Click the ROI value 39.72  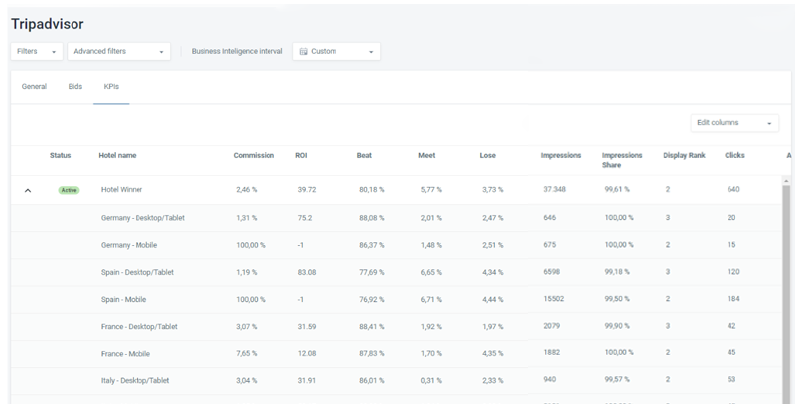tap(307, 190)
